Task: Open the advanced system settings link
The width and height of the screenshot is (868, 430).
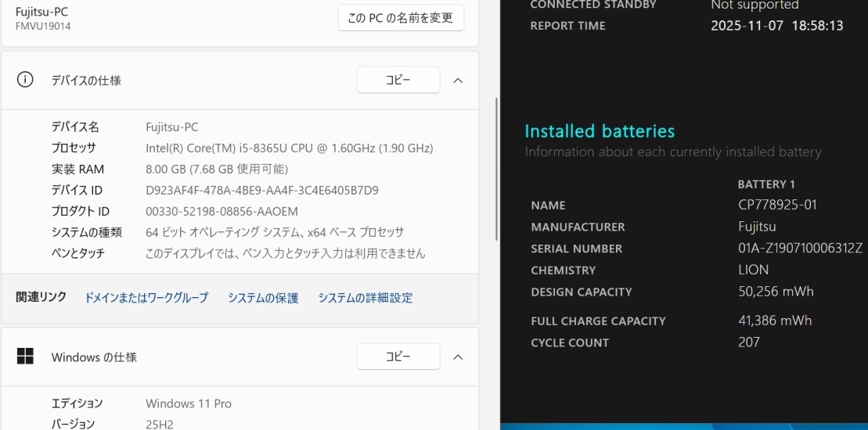Action: [x=366, y=298]
